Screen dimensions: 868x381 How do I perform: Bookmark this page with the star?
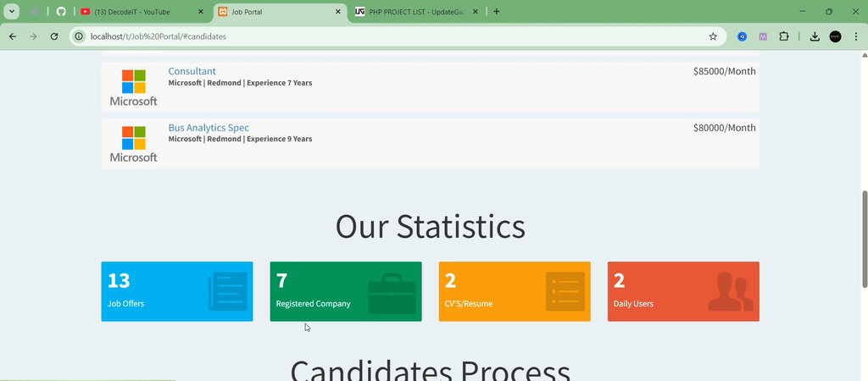pyautogui.click(x=713, y=36)
